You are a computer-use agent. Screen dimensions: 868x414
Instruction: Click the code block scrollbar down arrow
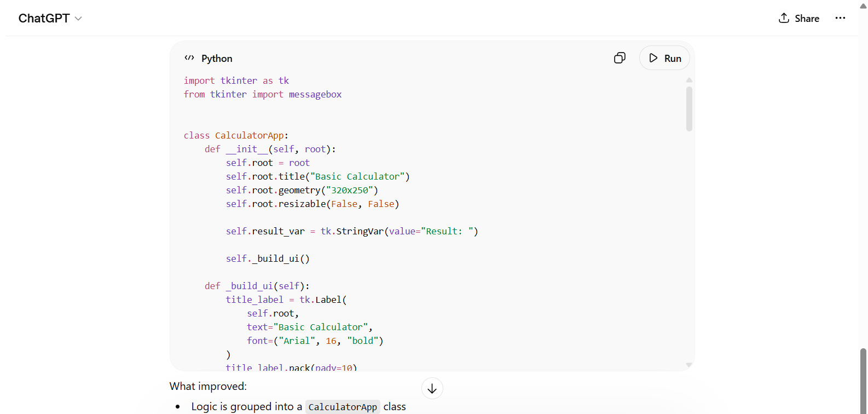[x=689, y=365]
